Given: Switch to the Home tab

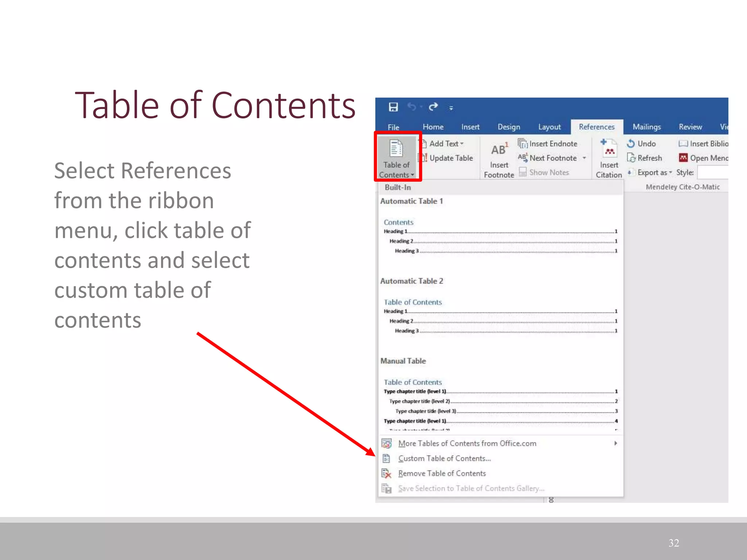Looking at the screenshot, I should [x=433, y=127].
